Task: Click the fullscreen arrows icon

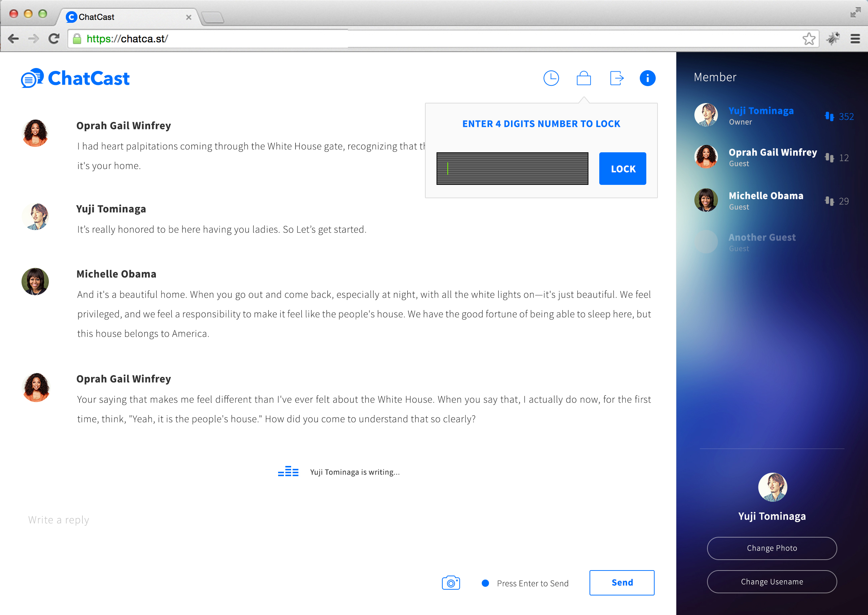Action: pyautogui.click(x=855, y=13)
